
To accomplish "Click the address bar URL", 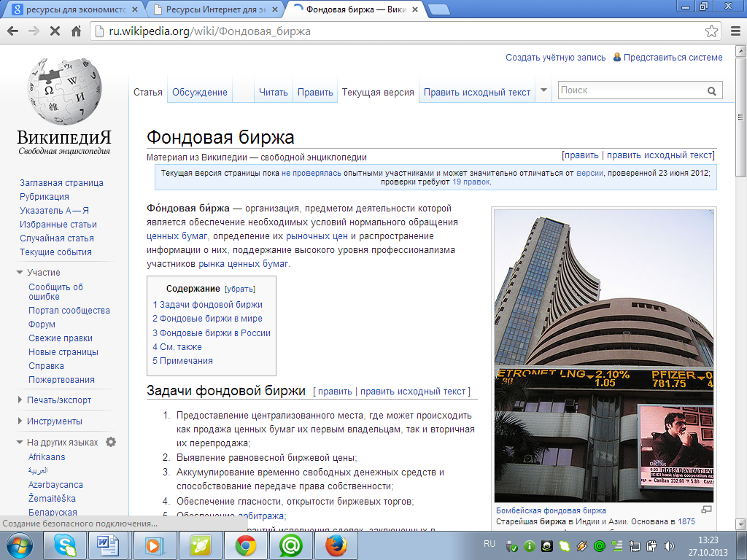I will 209,31.
